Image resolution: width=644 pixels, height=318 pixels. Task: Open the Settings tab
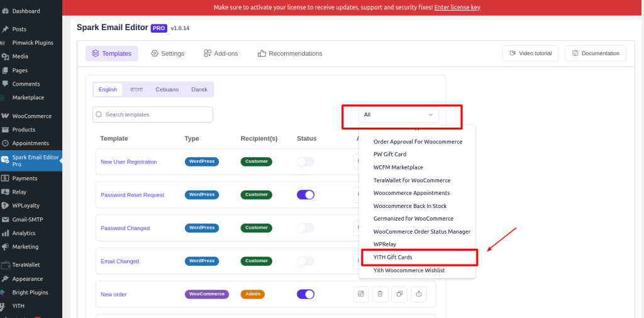(x=167, y=53)
